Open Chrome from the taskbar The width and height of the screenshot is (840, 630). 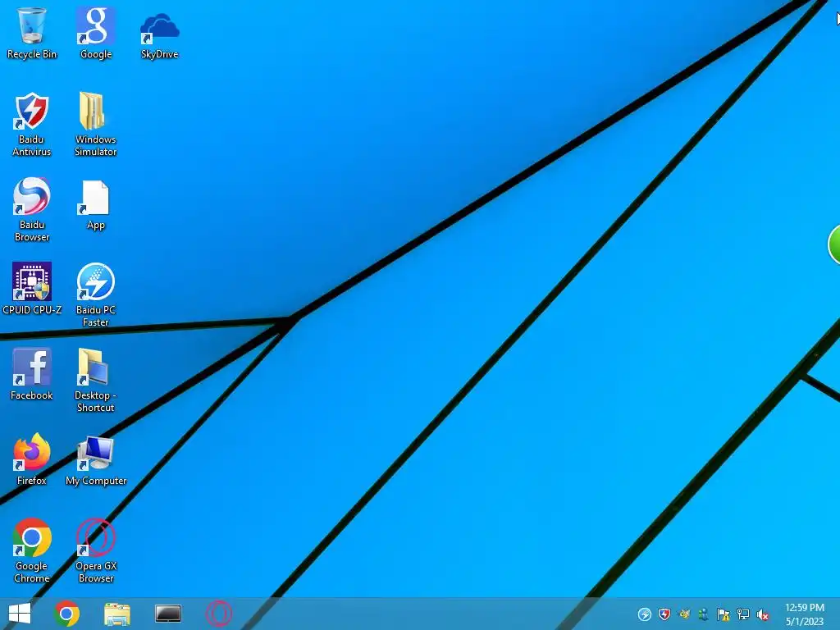tap(67, 614)
